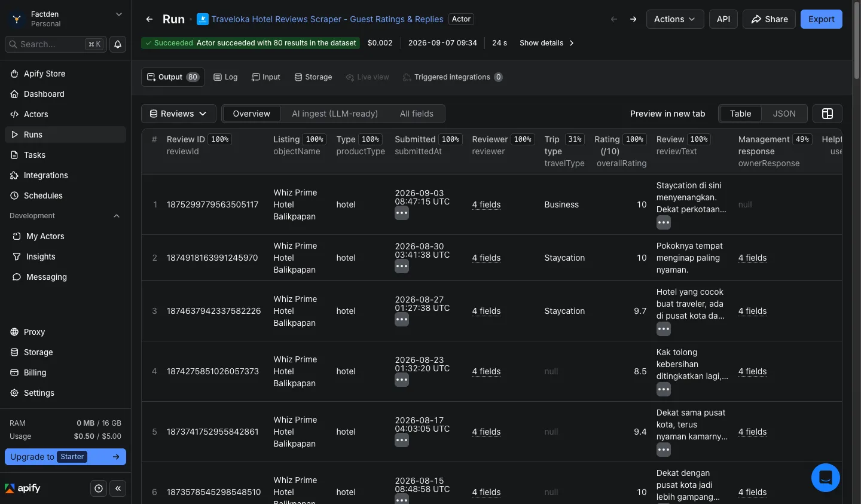This screenshot has height=504, width=861.
Task: Open the help question-mark icon
Action: point(99,488)
